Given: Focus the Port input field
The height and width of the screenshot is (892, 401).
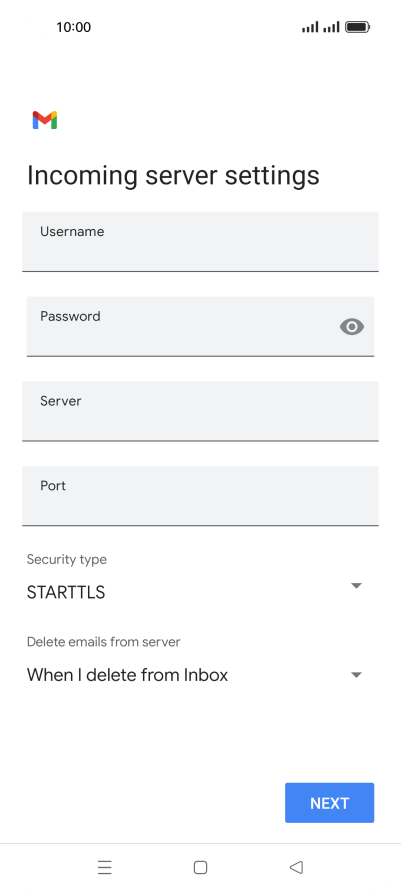Looking at the screenshot, I should (x=200, y=496).
